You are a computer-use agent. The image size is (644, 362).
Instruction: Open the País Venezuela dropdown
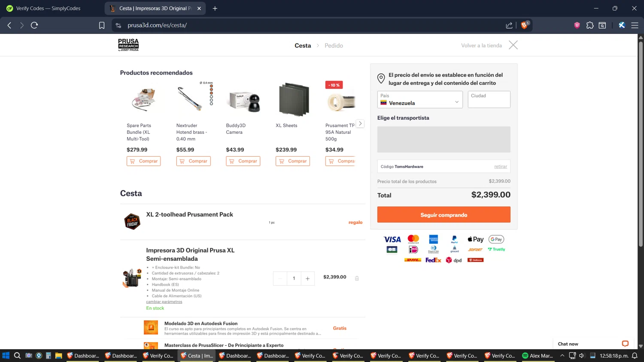[x=420, y=100]
